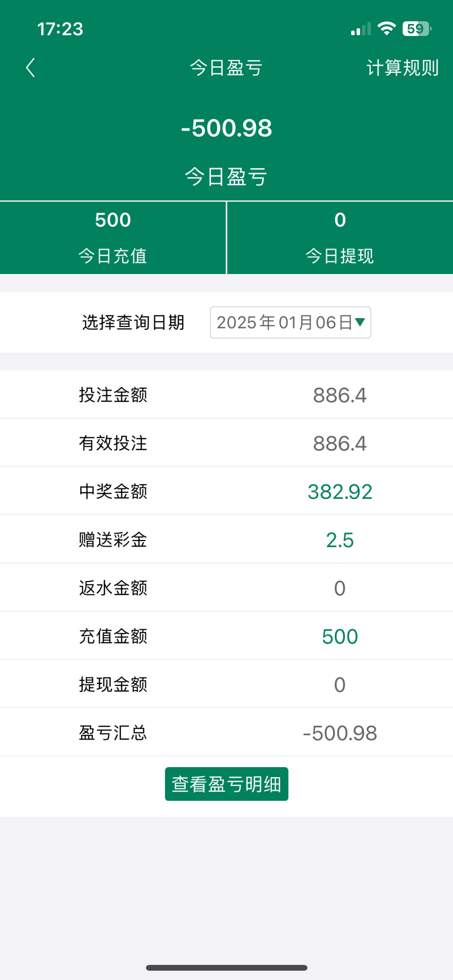Click the 赠送彩金 value 2.5
This screenshot has width=453, height=980.
click(340, 540)
